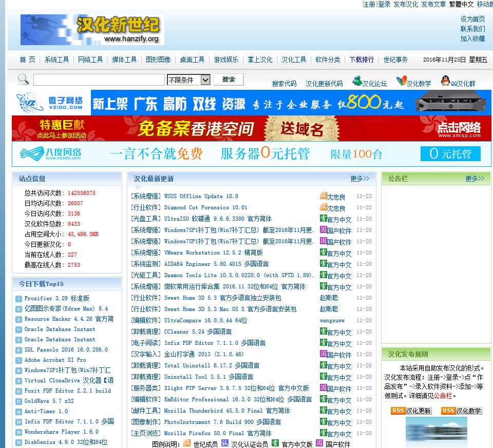
Task: Click number 11 icon beside GoldWave 5.7
Action: click(x=18, y=401)
